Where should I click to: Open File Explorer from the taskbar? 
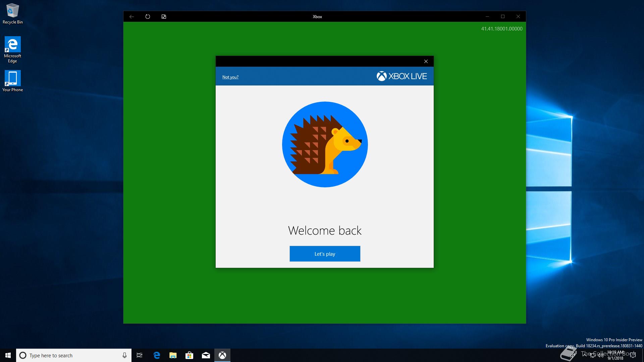coord(173,355)
